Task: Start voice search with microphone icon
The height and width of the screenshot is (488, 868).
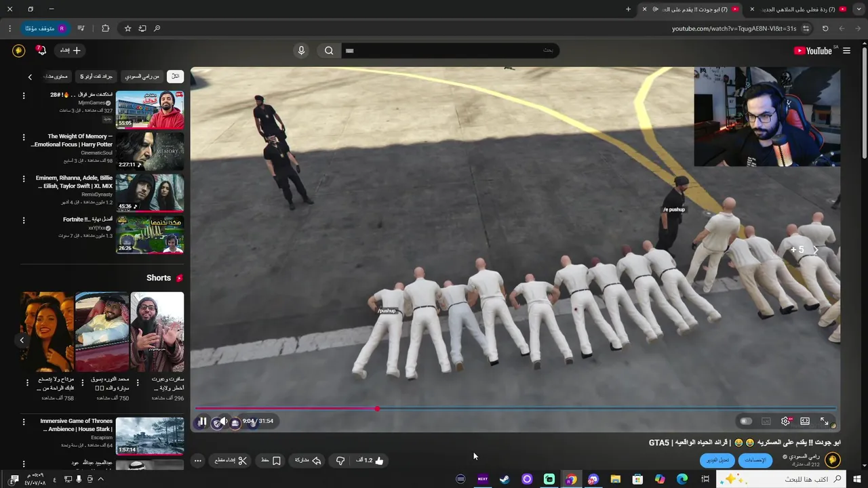Action: click(301, 51)
